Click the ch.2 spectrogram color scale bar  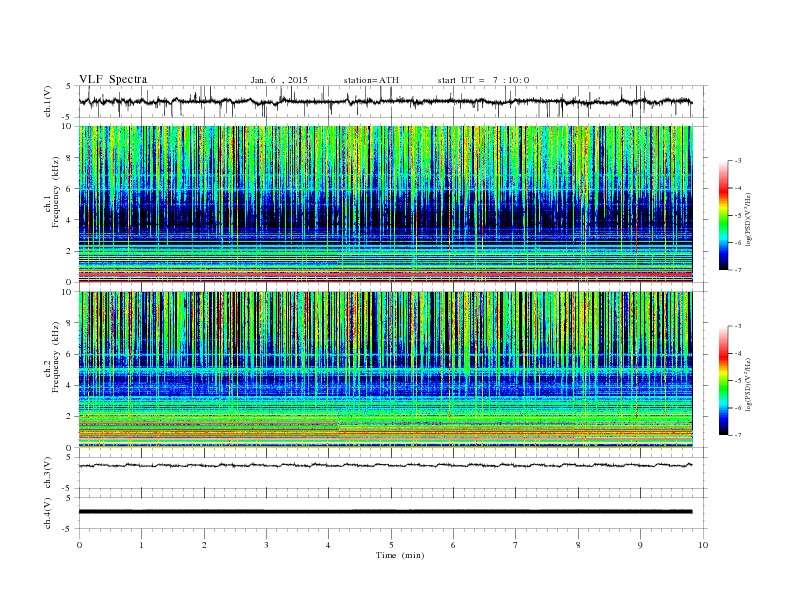[x=723, y=380]
